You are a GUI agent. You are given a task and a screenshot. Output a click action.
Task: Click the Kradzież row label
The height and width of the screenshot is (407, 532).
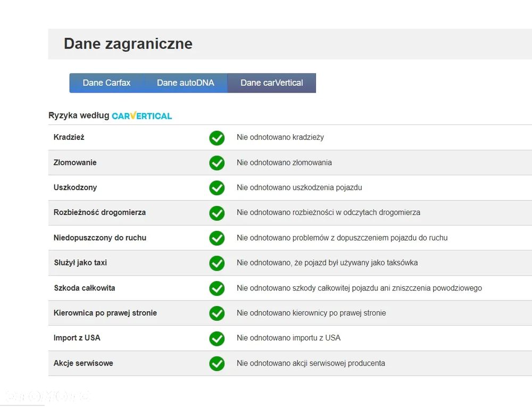click(x=69, y=137)
